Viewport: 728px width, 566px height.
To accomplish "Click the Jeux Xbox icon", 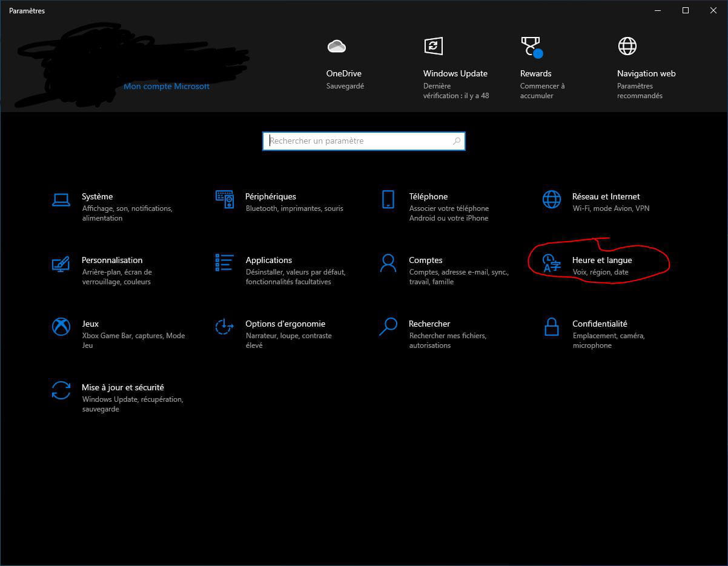I will (61, 327).
